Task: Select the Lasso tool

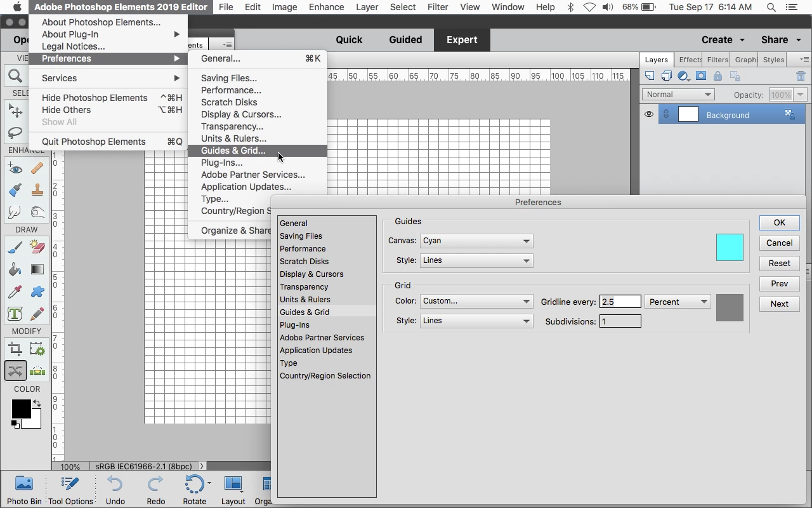Action: 15,133
